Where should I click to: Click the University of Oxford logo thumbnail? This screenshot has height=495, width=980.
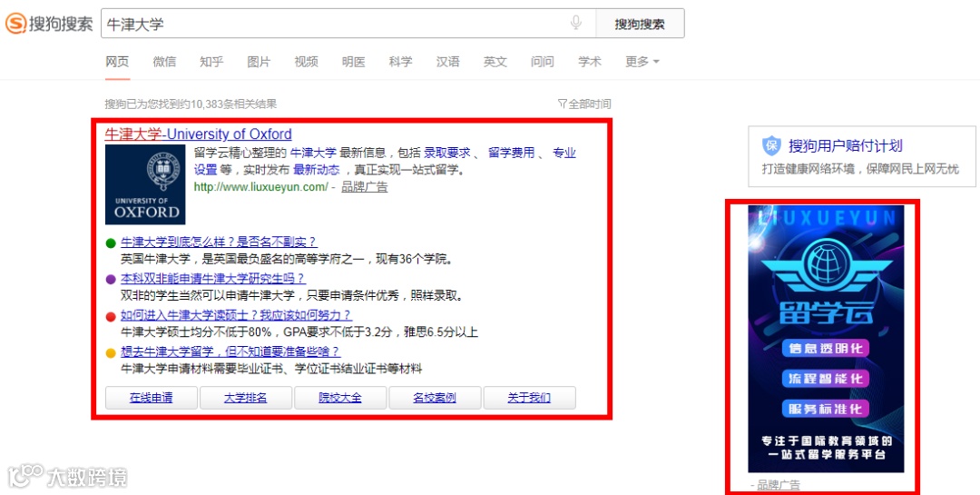coord(145,184)
